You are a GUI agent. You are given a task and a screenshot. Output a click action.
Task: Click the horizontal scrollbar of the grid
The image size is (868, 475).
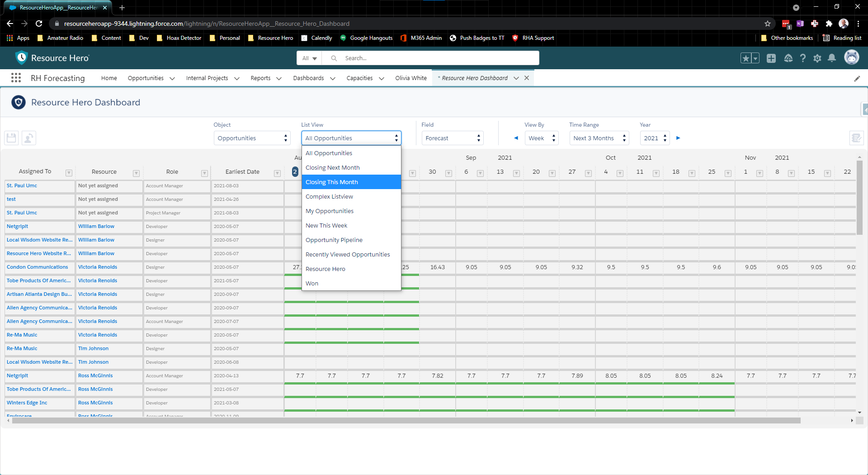point(407,420)
